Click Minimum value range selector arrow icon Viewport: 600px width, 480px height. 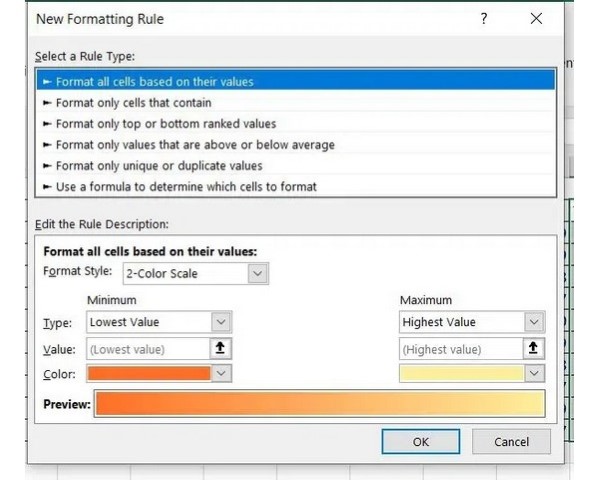tap(221, 349)
